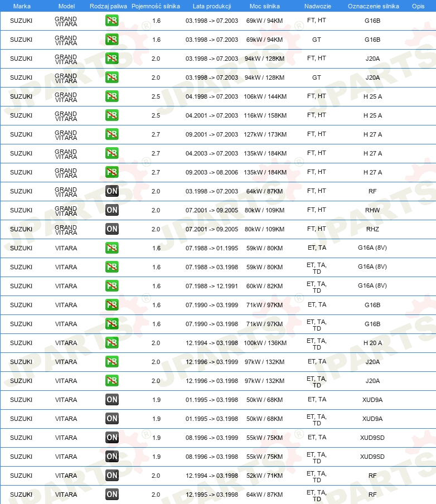436x504 pixels.
Task: Click petrol icon in the 127kW / 173KM row
Action: coord(112,134)
